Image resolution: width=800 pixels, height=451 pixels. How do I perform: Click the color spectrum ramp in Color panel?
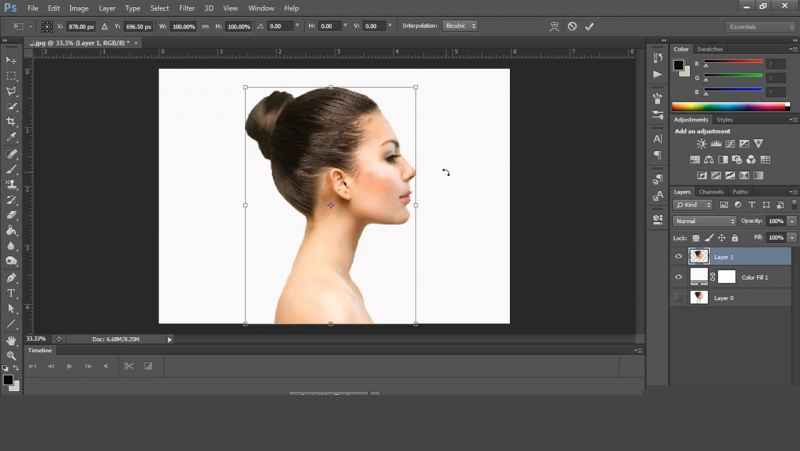click(731, 106)
